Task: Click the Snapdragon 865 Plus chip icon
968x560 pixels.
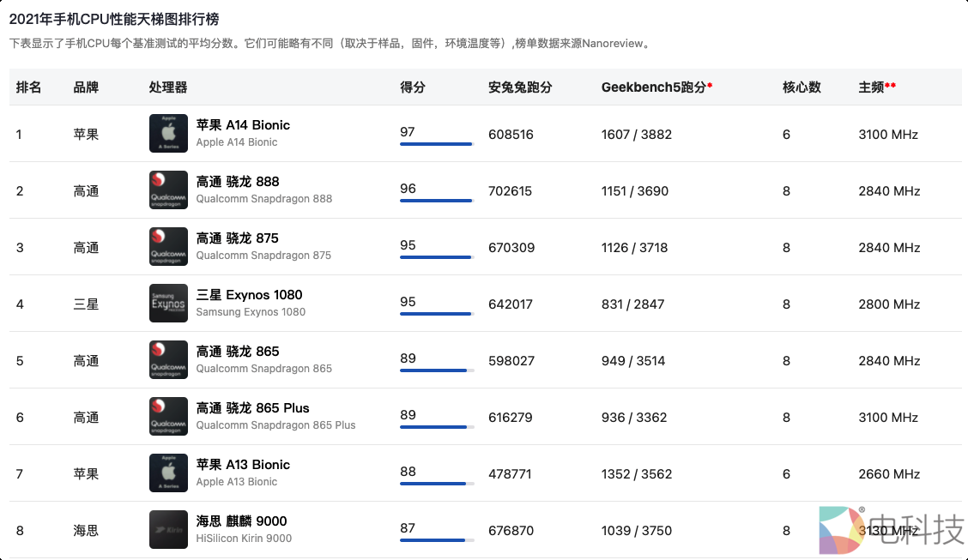Action: [168, 417]
